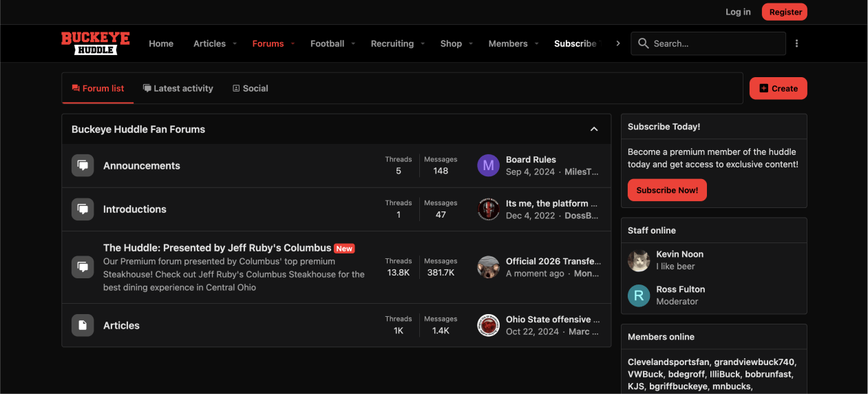Open the Announcements forum icon
The image size is (868, 394).
[83, 165]
